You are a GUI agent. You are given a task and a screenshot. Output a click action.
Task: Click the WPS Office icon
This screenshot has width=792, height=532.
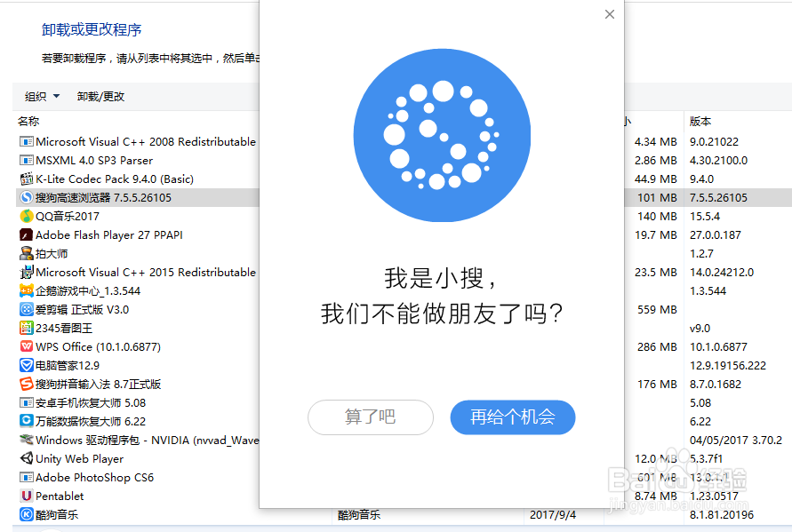tap(25, 346)
